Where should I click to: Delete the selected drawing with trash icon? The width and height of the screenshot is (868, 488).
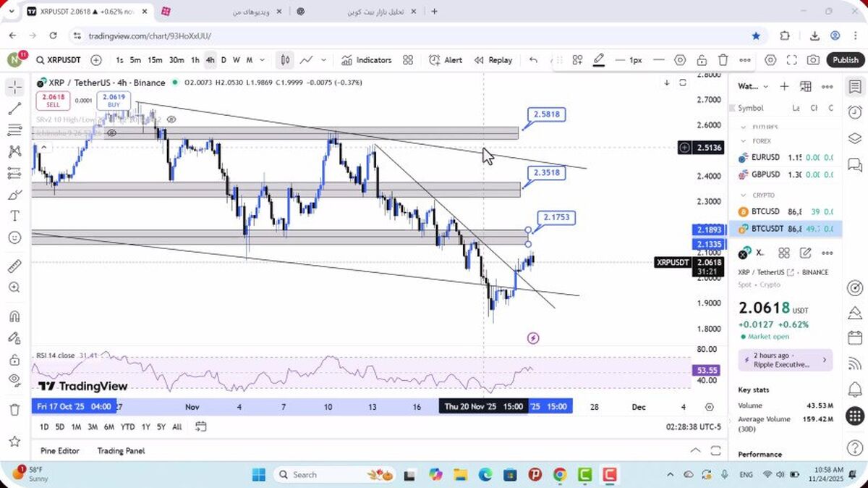pyautogui.click(x=723, y=60)
